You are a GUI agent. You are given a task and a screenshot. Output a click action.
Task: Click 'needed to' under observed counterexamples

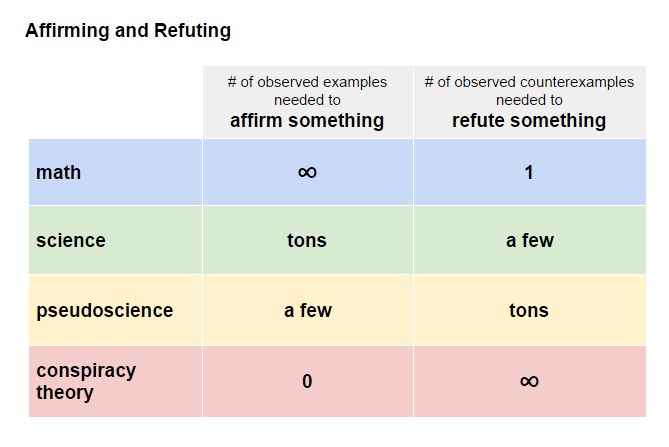point(529,100)
